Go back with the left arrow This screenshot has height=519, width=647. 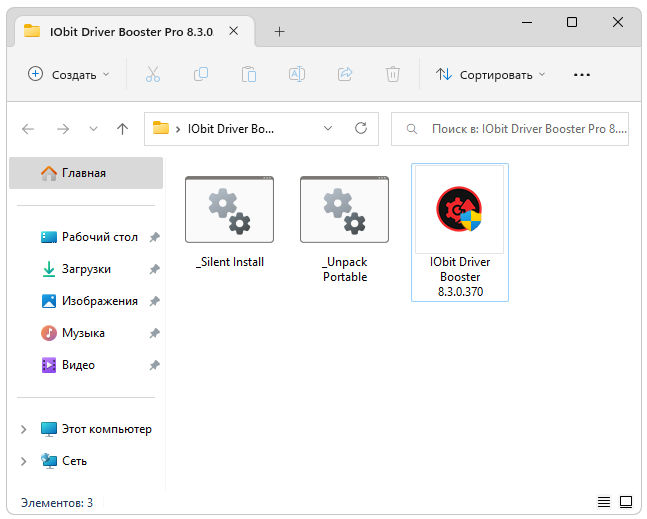pos(28,129)
